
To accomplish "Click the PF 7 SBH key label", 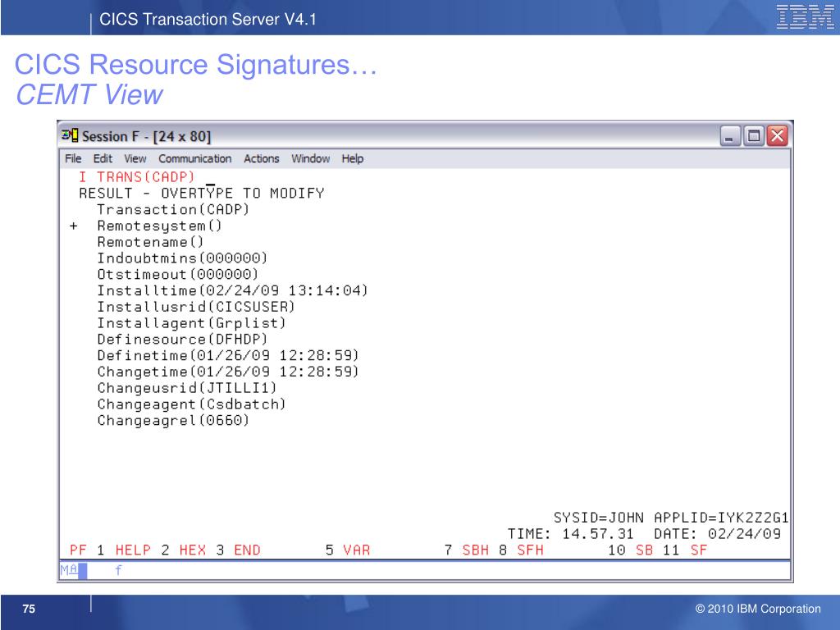I will 467,550.
